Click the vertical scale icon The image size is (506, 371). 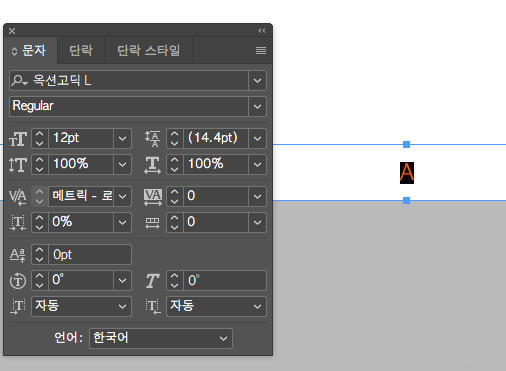(x=18, y=165)
